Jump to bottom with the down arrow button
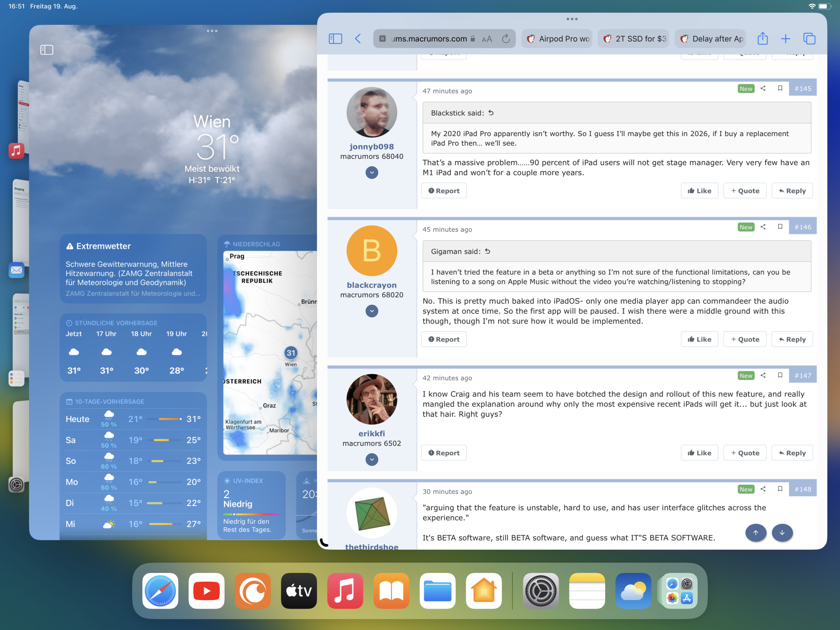 pyautogui.click(x=782, y=533)
